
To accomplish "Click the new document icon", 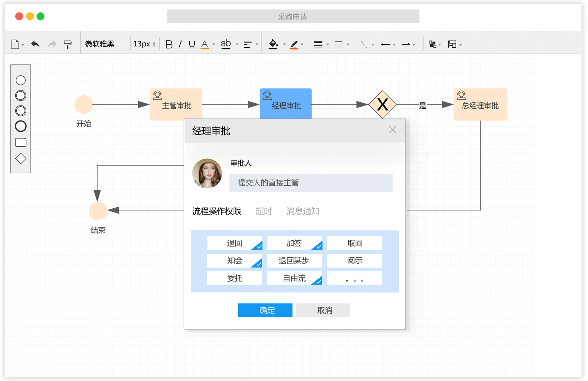I will click(x=14, y=44).
